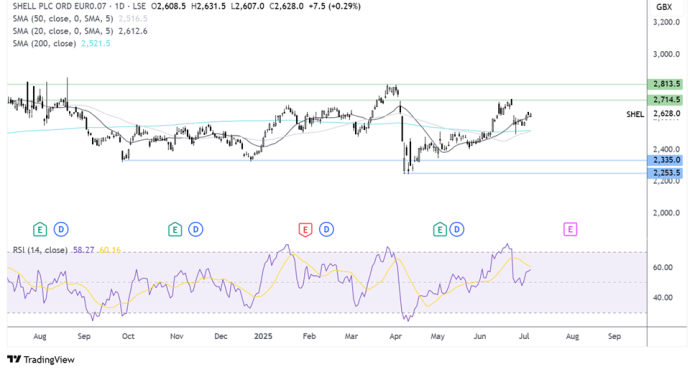The image size is (700, 372).
Task: Click the 2,253.5 support price label
Action: pos(665,173)
